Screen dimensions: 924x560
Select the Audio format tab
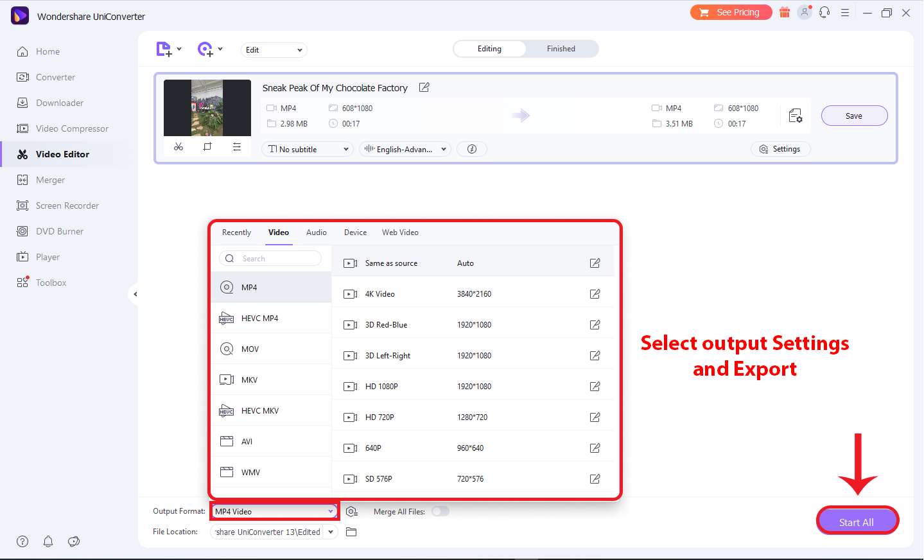tap(317, 232)
